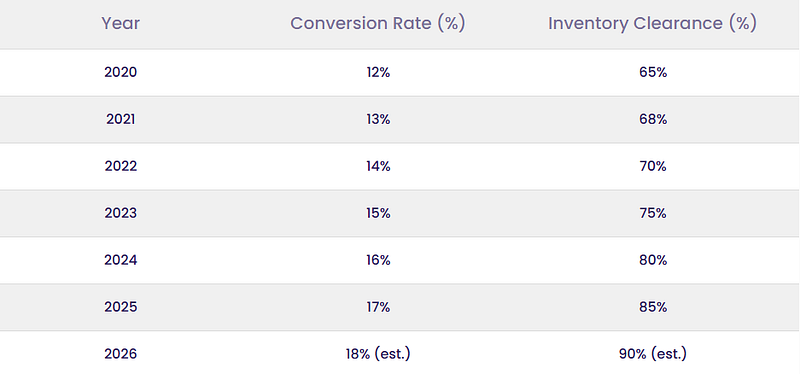Image resolution: width=800 pixels, height=374 pixels.
Task: Select the 2021 year cell
Action: 121,119
